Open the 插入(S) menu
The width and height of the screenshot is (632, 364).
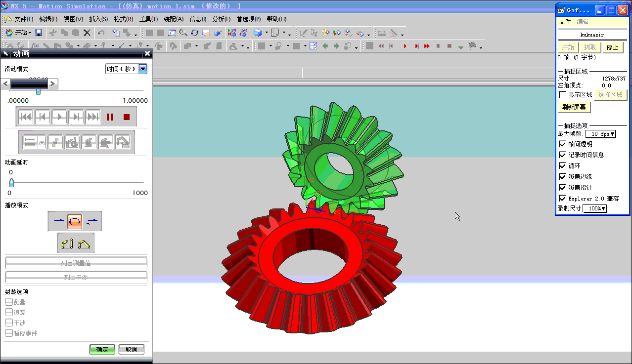tap(98, 19)
